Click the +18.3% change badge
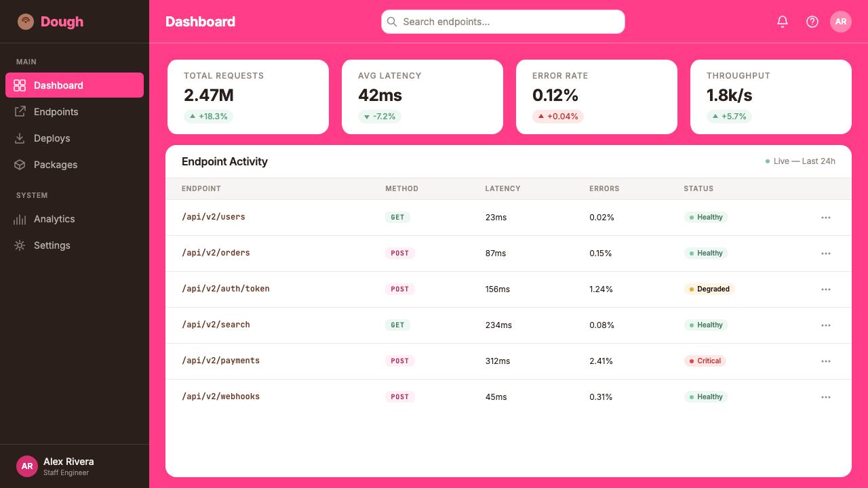Viewport: 868px width, 488px height. tap(208, 117)
